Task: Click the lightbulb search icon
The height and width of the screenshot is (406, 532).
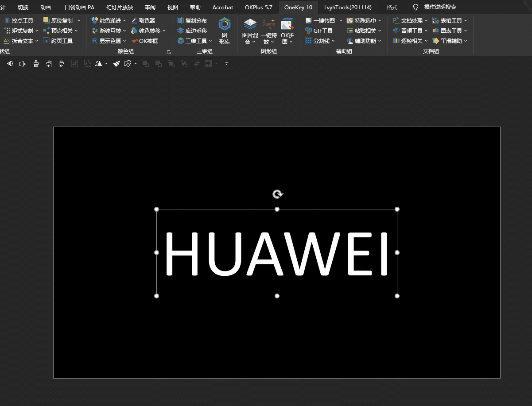Action: coord(416,7)
